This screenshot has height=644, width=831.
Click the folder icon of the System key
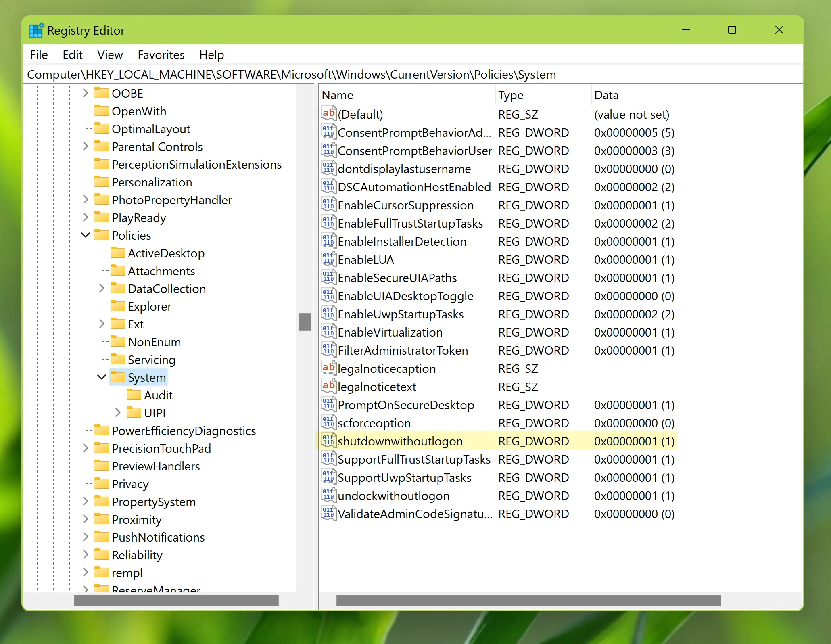118,377
